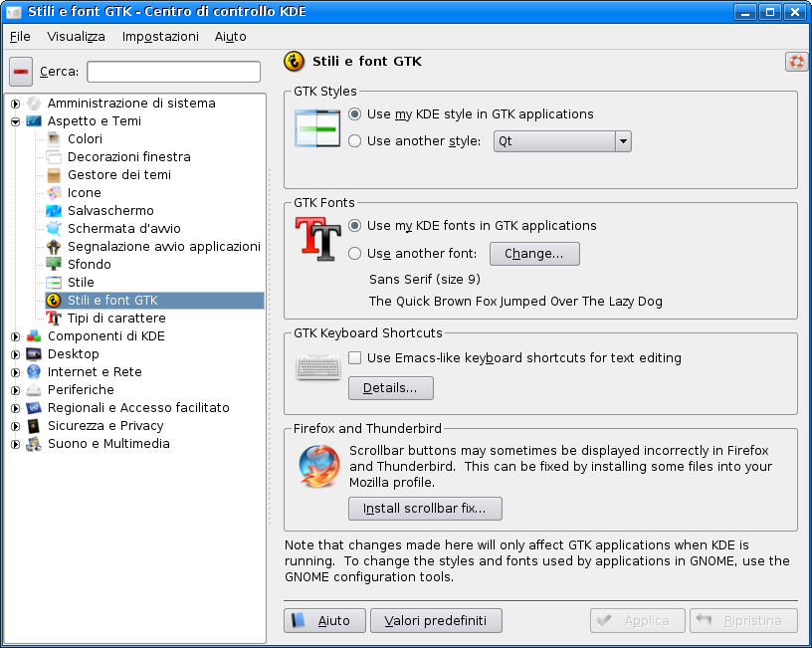
Task: Click the Change... font button
Action: 534,254
